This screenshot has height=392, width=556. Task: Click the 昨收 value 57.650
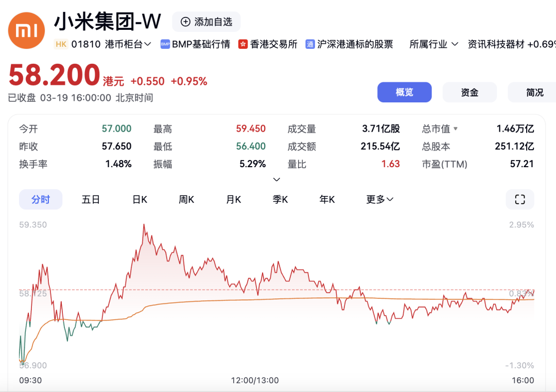point(117,147)
